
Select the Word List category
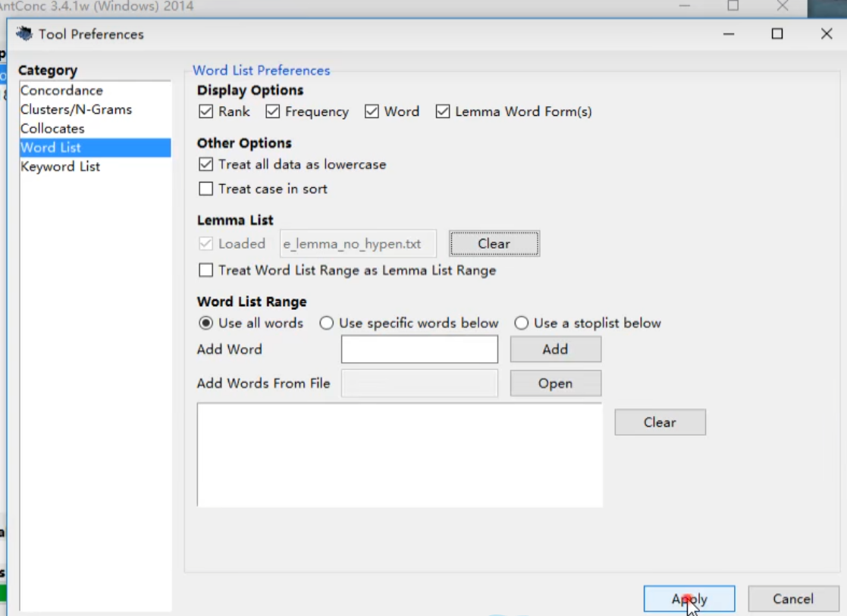tap(95, 148)
